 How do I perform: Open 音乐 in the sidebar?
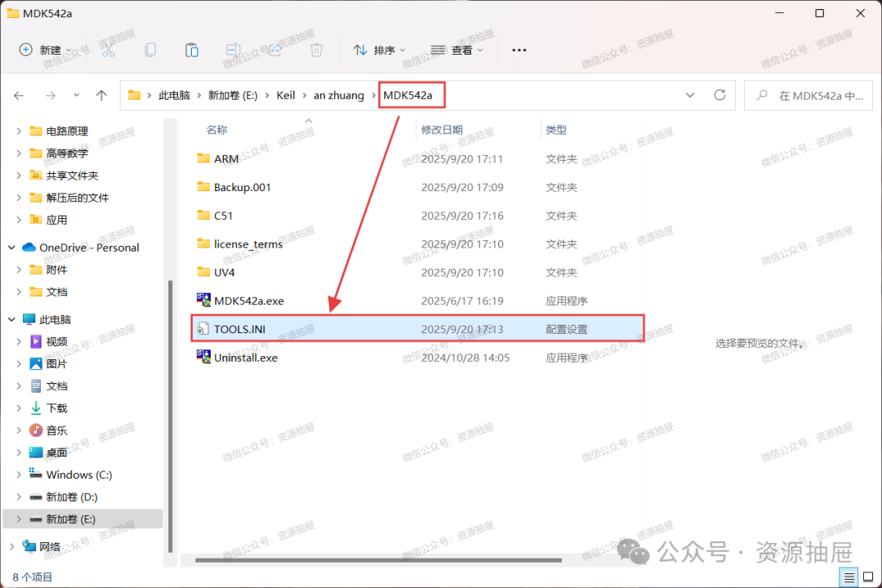click(x=56, y=430)
